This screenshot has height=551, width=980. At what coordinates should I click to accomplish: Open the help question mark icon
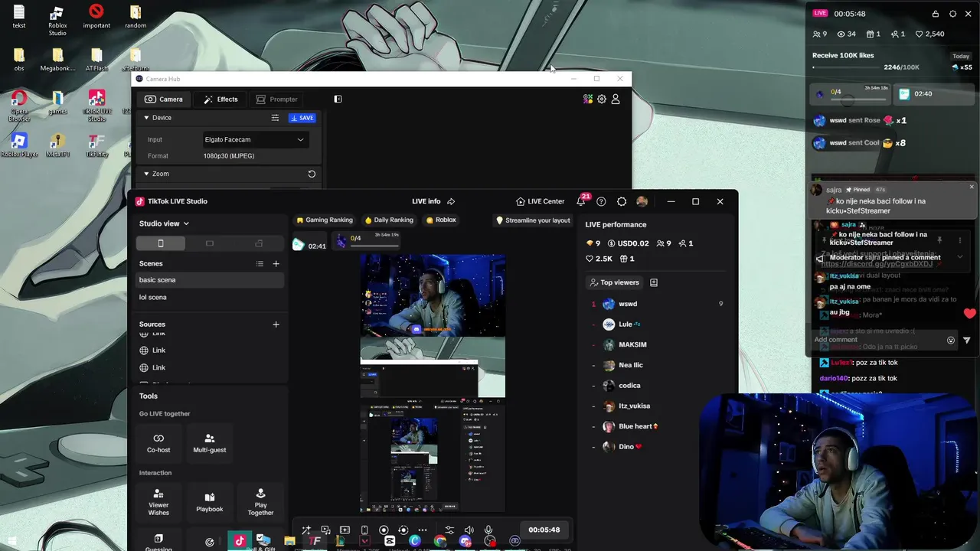click(601, 201)
